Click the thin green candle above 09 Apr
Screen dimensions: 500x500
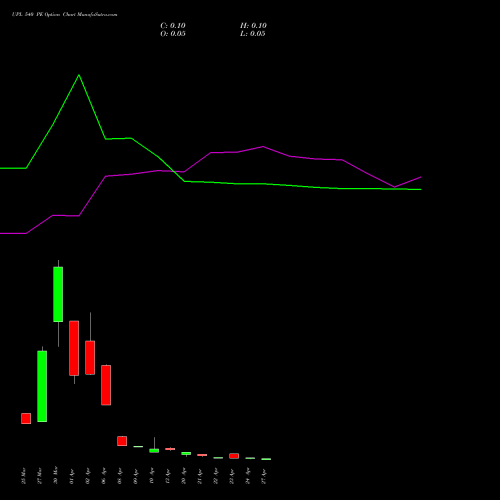point(138,446)
